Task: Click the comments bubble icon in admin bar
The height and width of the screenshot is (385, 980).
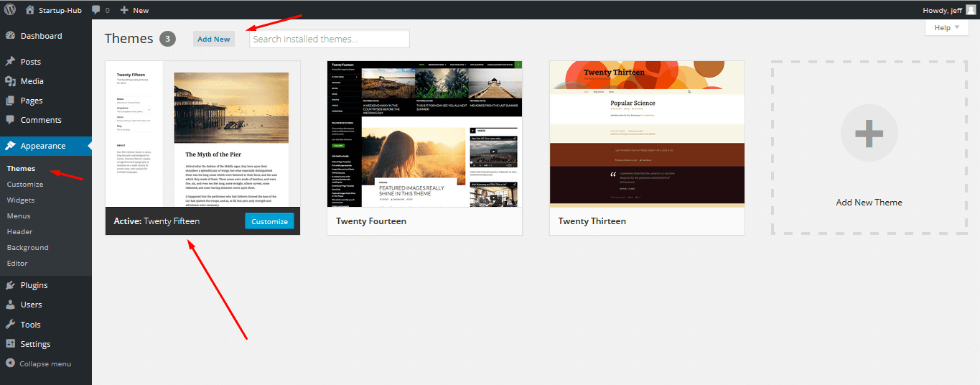Action: click(96, 10)
